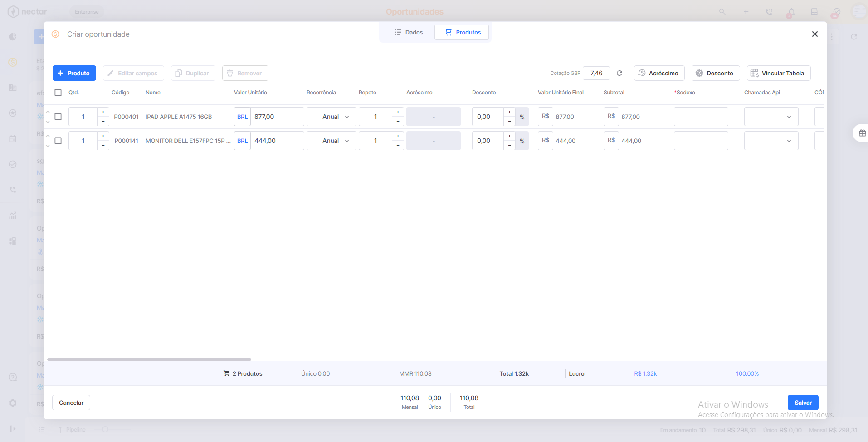Click the Enterprise plan badge
868x442 pixels.
[87, 12]
